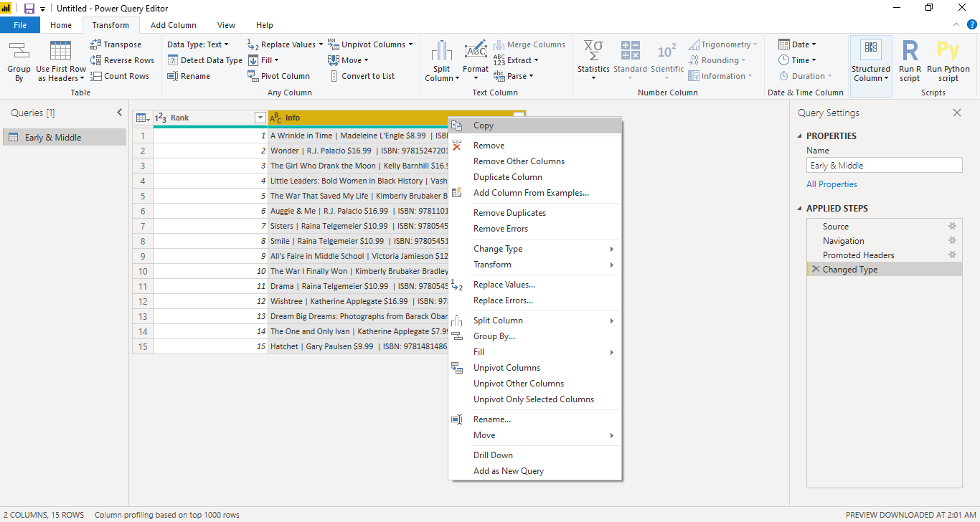The image size is (980, 522).
Task: Select the Promoted Headers applied step
Action: click(884, 255)
